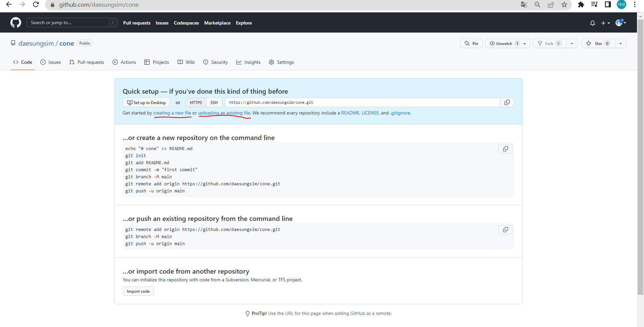Toggle the browser side panel
Image resolution: width=644 pixels, height=327 pixels.
[608, 5]
